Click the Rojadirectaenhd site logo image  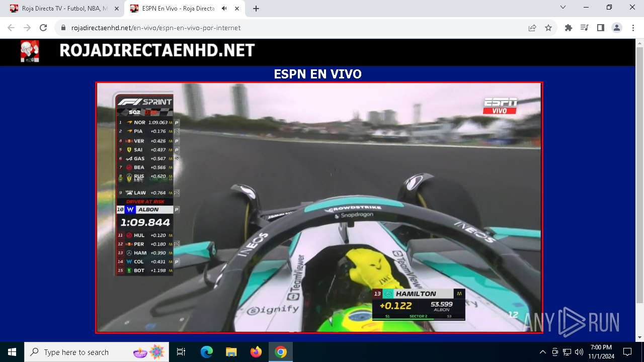30,51
